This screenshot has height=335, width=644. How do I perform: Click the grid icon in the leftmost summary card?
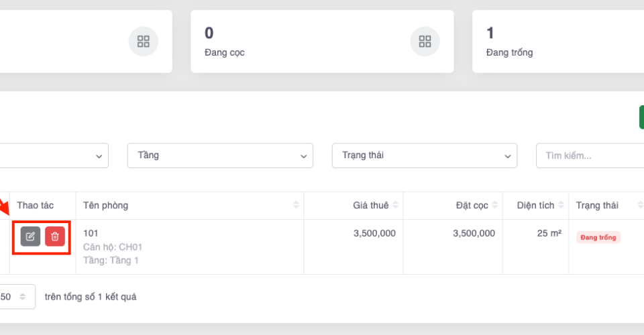pos(143,42)
